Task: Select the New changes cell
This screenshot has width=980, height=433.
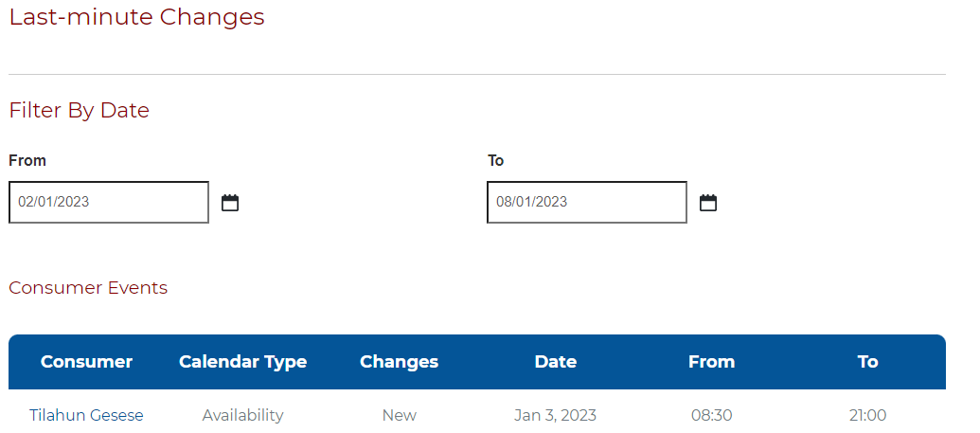Action: click(x=399, y=415)
